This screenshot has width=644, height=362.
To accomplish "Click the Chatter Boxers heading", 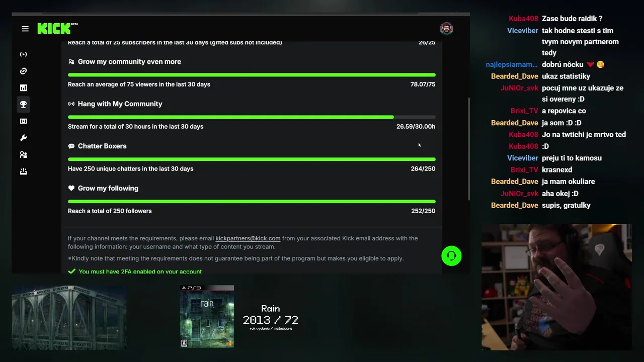I will tap(102, 146).
